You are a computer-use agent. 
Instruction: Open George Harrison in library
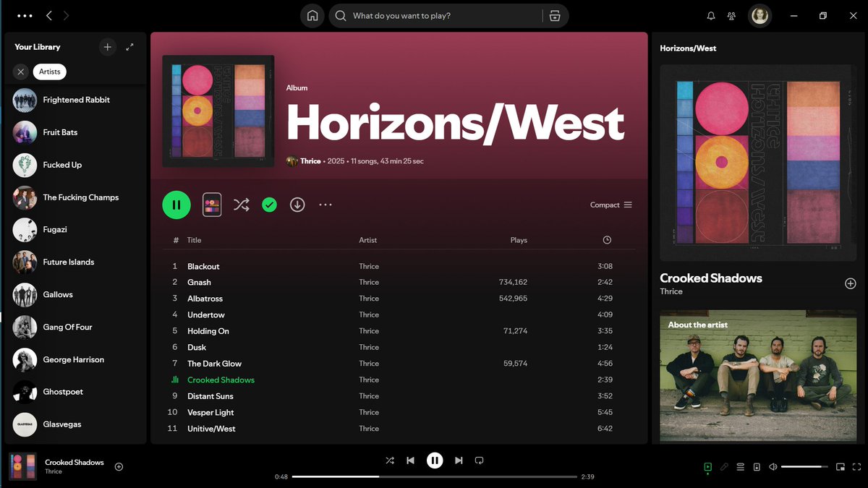click(x=76, y=360)
